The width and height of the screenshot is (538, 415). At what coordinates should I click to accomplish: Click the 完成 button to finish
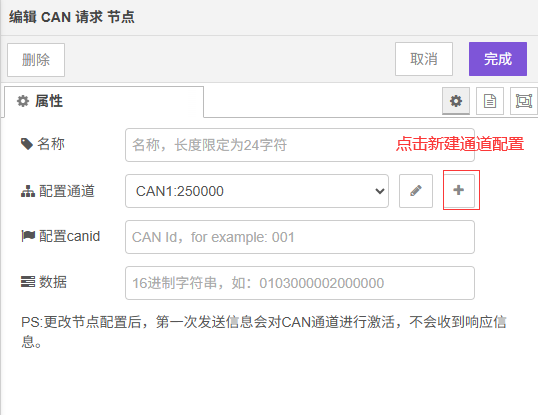[x=498, y=59]
